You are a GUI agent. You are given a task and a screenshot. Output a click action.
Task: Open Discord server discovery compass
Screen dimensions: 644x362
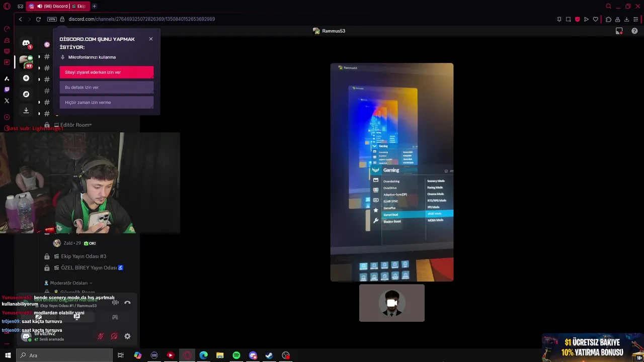[26, 94]
